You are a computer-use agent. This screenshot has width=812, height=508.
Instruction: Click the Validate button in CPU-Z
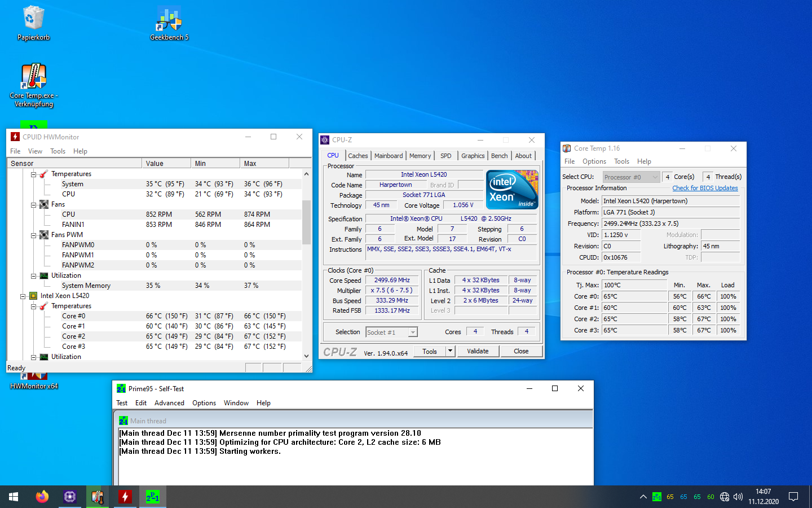[478, 351]
